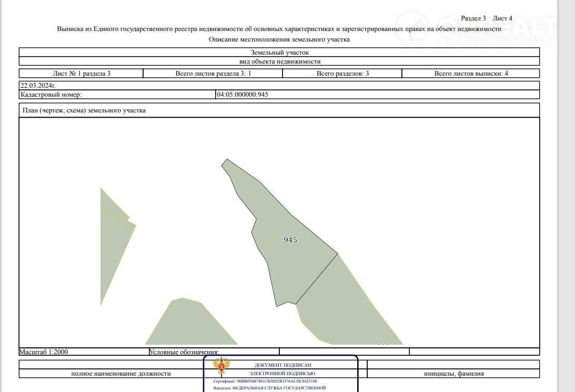Click the certificate number line in the stamp
Viewport: 575px width, 392px height.
tap(265, 381)
